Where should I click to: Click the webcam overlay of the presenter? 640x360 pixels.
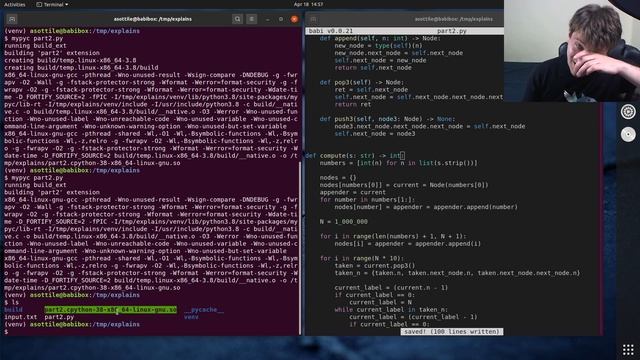point(572,51)
